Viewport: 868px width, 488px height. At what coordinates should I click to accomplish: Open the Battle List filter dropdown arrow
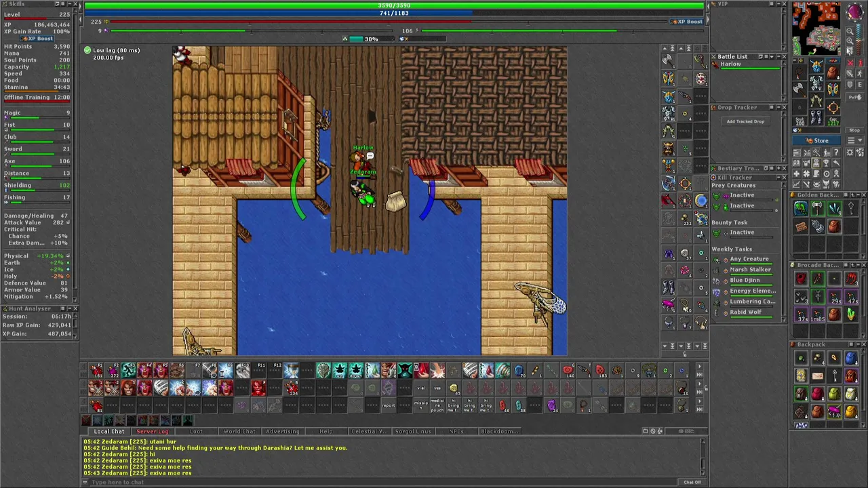pyautogui.click(x=772, y=57)
